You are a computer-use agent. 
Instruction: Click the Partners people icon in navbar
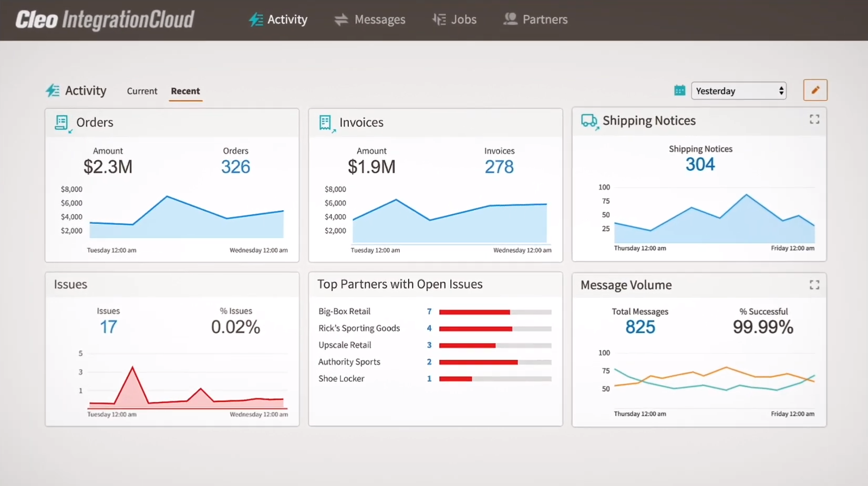[x=510, y=19]
